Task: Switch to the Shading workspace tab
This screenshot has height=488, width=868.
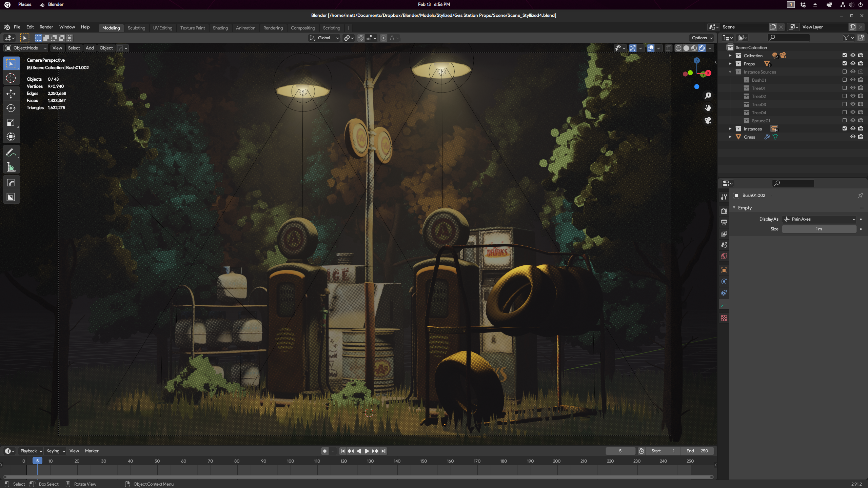Action: [220, 28]
